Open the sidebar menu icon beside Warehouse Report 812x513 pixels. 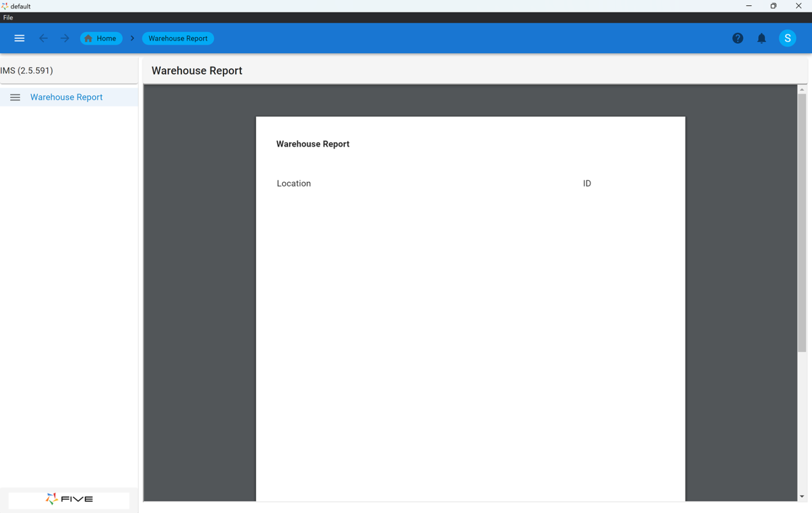pos(15,97)
